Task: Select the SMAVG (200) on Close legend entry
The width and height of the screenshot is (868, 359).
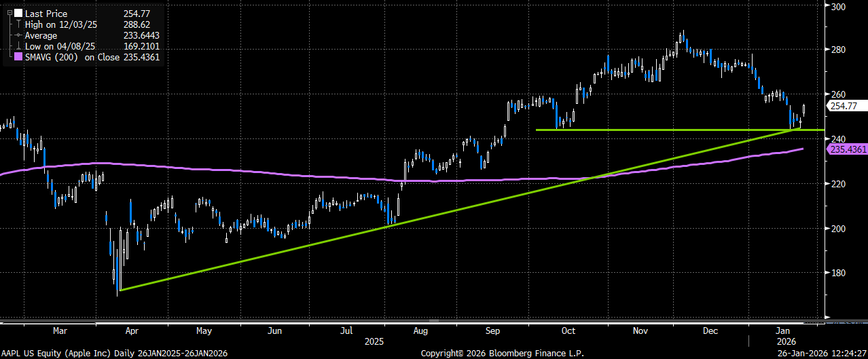Action: pyautogui.click(x=73, y=58)
